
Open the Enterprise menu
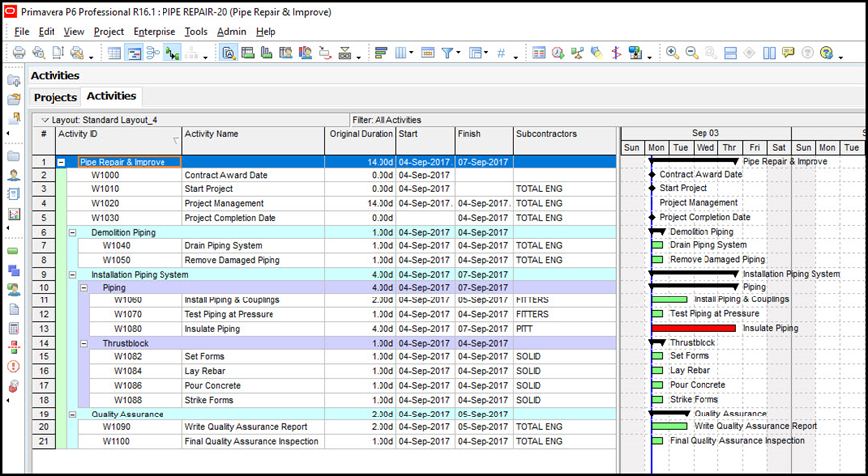coord(154,31)
